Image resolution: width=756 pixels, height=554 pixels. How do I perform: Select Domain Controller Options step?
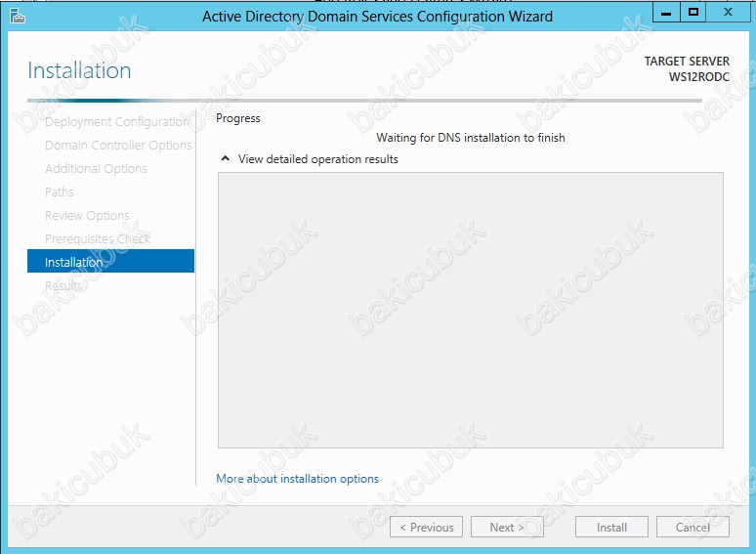[118, 146]
